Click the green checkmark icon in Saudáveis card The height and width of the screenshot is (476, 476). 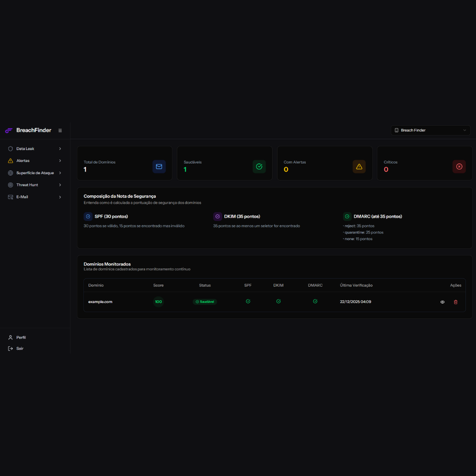pos(259,166)
